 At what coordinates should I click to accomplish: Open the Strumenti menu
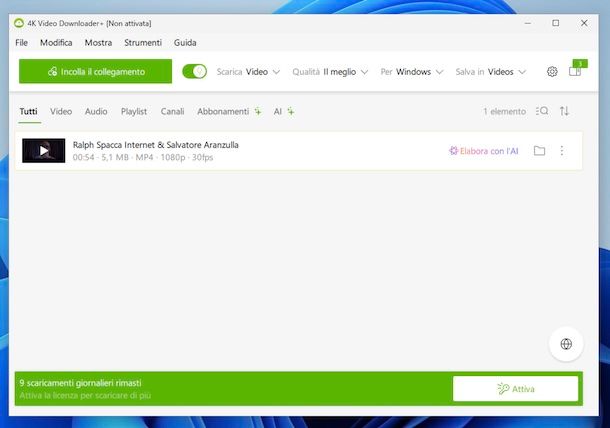(x=143, y=43)
